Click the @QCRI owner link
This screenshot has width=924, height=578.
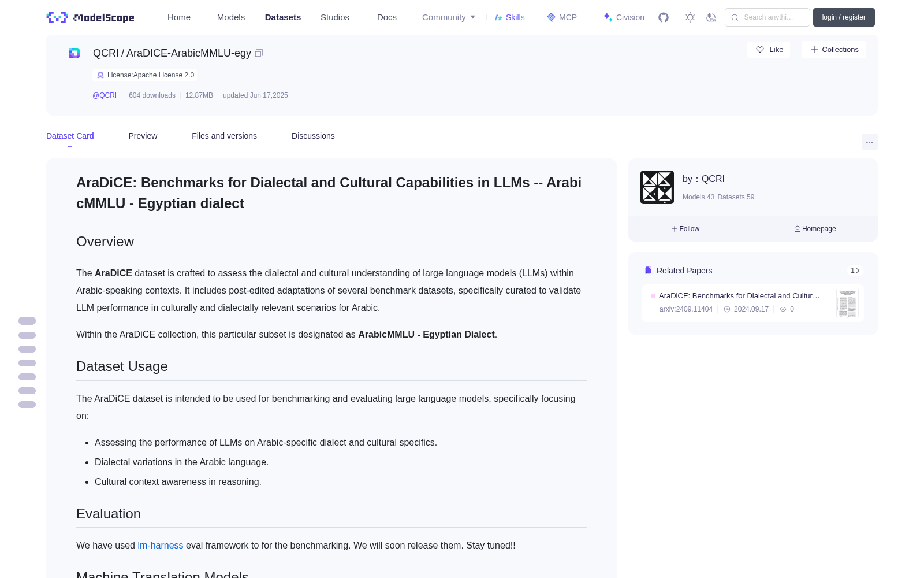[x=105, y=95]
